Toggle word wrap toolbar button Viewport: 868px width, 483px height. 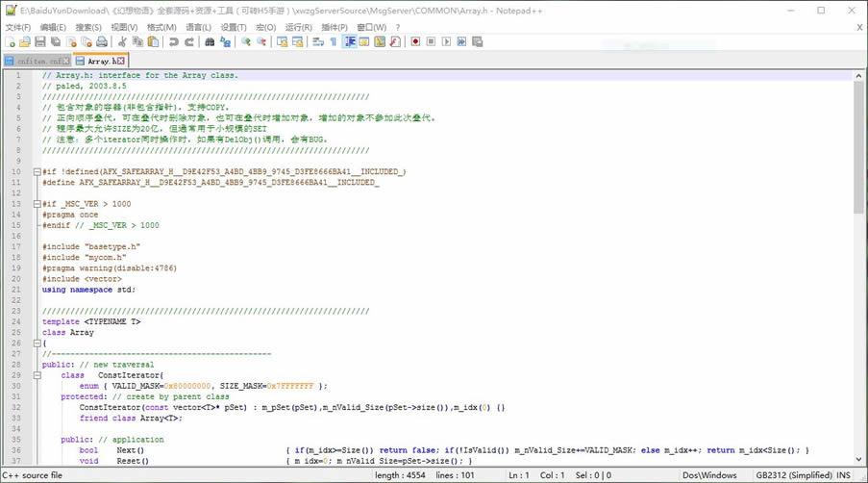[x=318, y=42]
